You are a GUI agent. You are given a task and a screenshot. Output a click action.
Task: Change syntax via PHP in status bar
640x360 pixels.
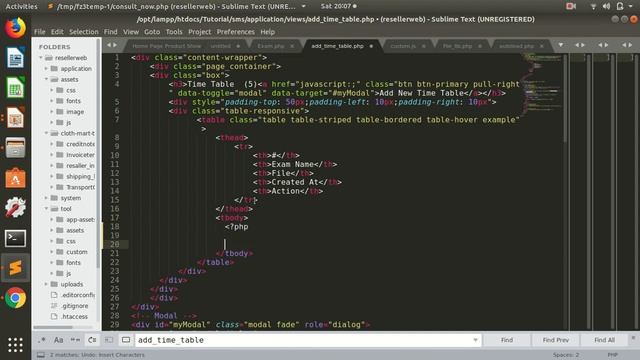click(612, 355)
